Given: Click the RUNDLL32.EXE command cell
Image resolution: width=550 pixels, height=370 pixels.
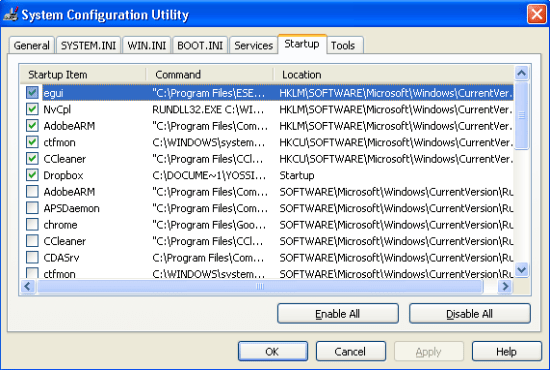Looking at the screenshot, I should (x=208, y=110).
